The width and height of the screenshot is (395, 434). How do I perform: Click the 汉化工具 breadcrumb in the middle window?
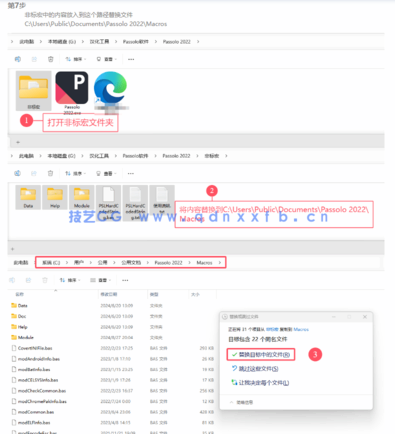click(99, 156)
